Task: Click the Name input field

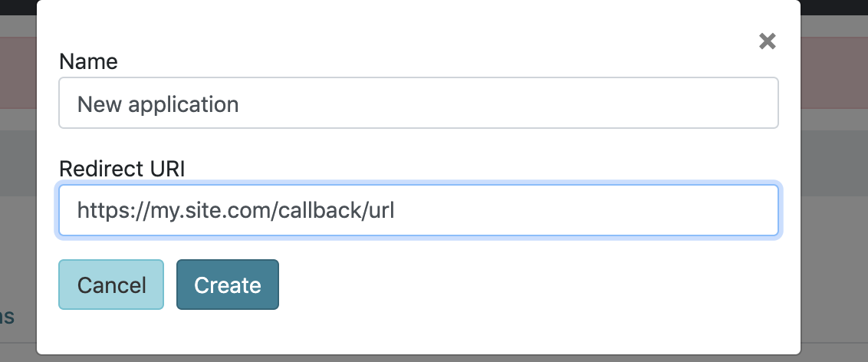Action: click(419, 103)
